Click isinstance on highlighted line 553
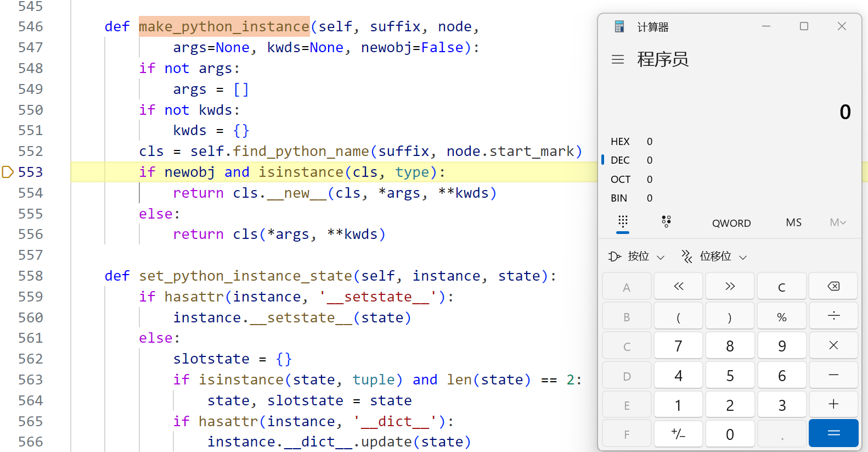This screenshot has width=868, height=452. [x=301, y=172]
